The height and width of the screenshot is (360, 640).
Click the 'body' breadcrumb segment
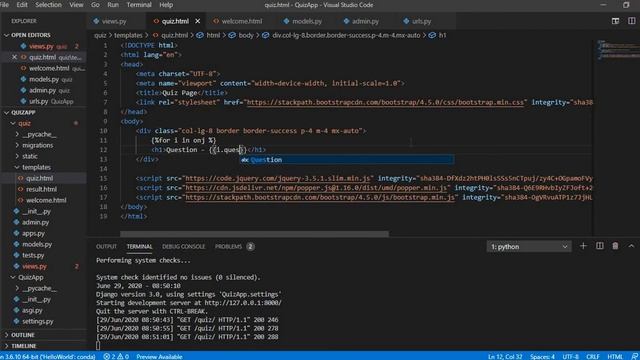246,36
